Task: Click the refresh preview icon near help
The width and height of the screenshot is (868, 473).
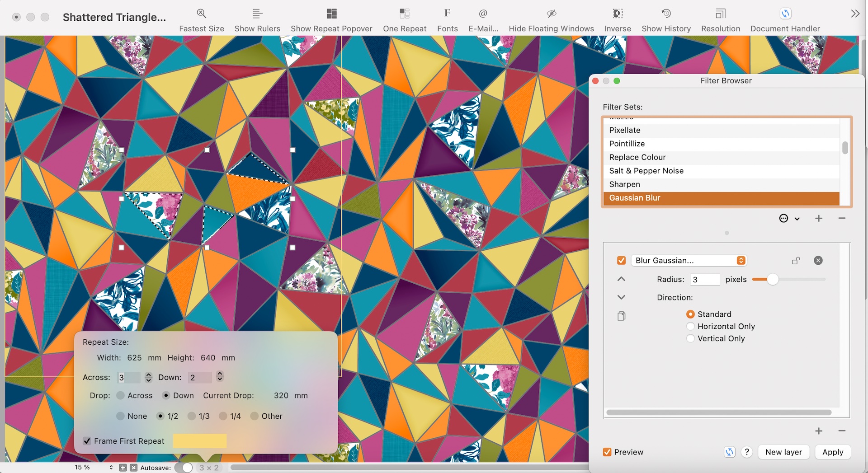Action: [730, 452]
